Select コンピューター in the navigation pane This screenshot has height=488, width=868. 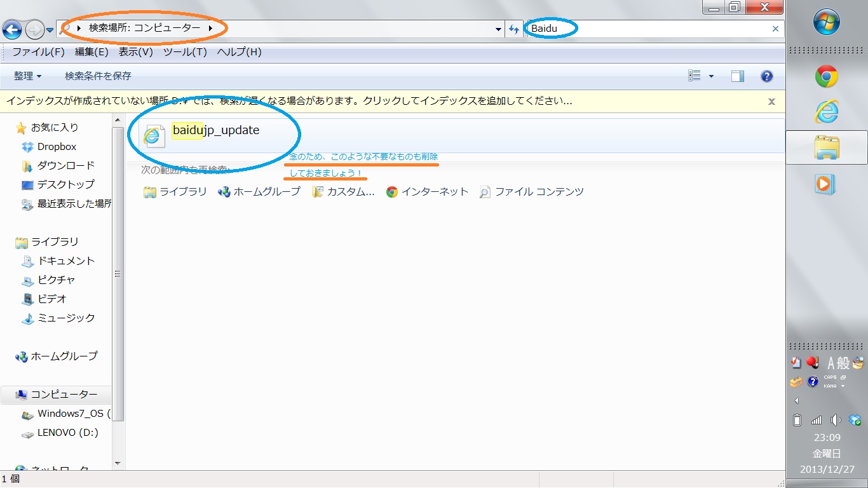point(64,395)
